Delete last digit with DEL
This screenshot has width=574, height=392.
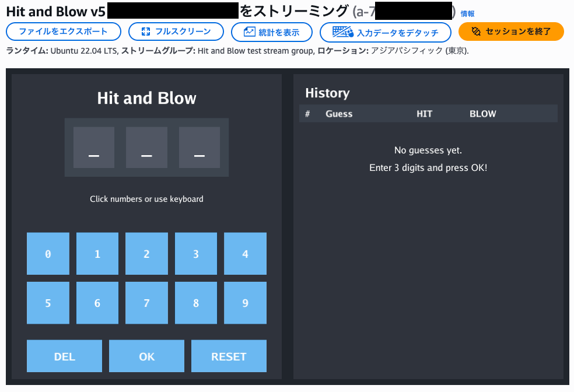coord(64,356)
